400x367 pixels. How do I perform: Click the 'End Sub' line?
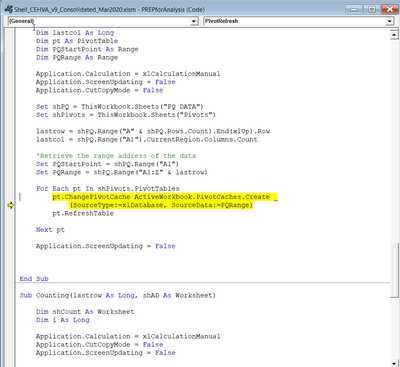pos(34,279)
